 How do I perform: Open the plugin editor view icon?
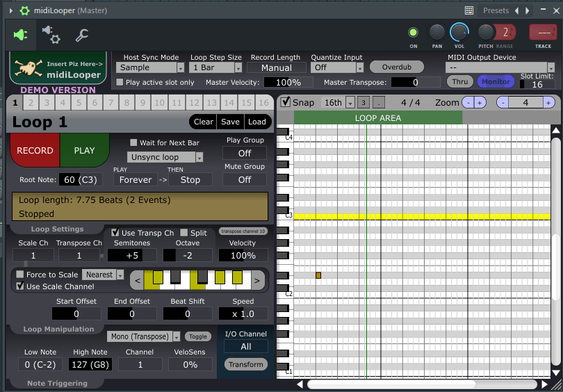(x=20, y=35)
